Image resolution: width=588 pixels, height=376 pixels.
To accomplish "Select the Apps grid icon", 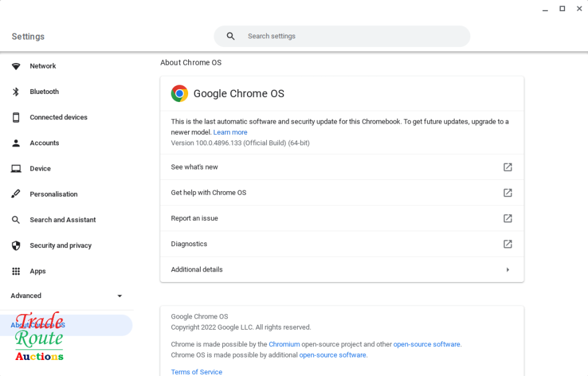I will tap(15, 271).
